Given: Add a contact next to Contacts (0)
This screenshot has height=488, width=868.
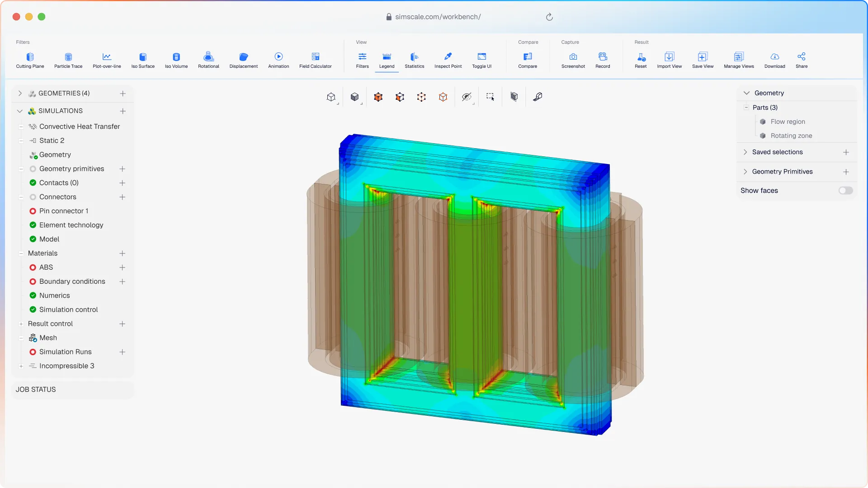Looking at the screenshot, I should click(122, 183).
